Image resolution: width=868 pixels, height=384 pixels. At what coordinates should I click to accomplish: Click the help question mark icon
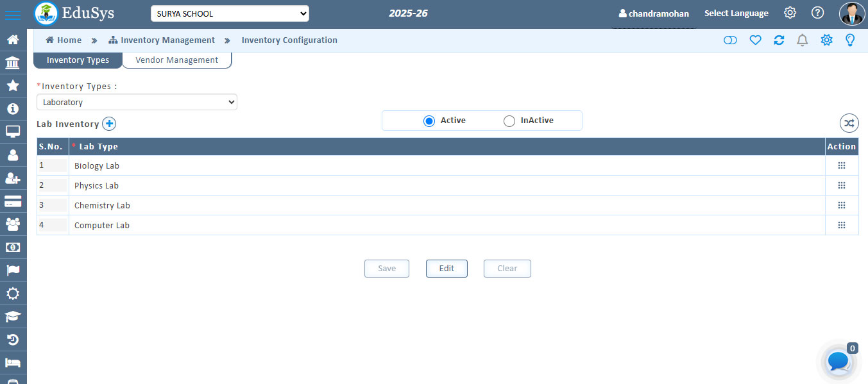pos(817,13)
